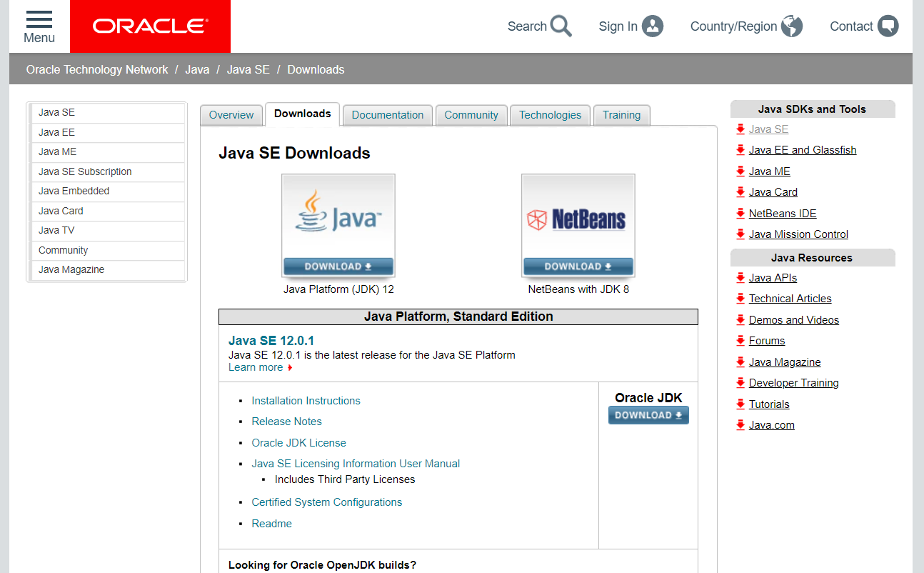Open the hamburger Menu icon
924x573 pixels.
coord(39,19)
